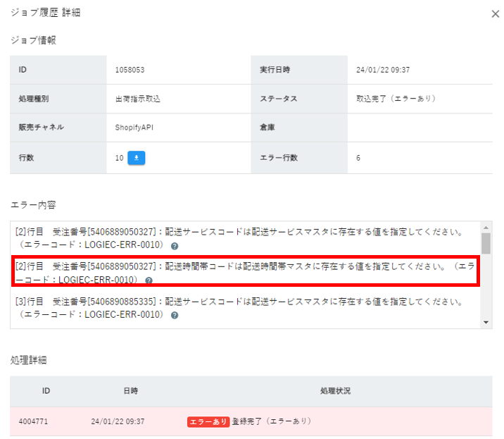
Task: Click the red エラーあり badge
Action: click(x=208, y=421)
